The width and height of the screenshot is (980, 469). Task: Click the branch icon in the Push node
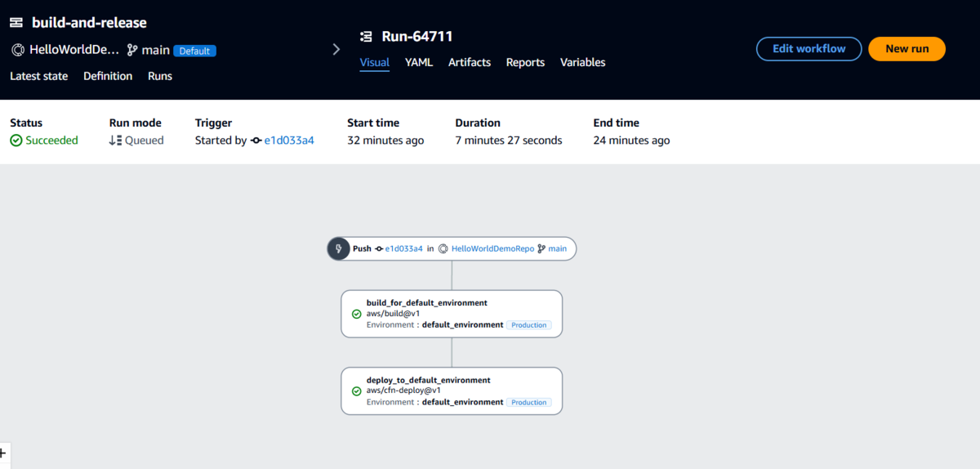coord(541,248)
